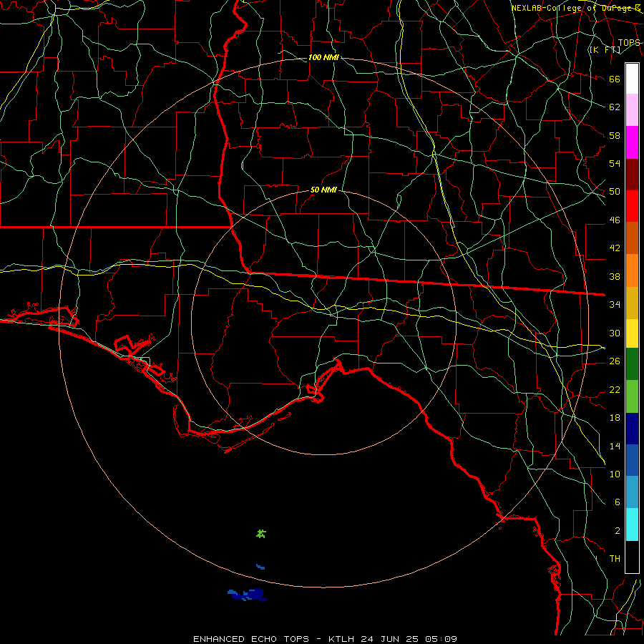Screen dimensions: 644x644
Task: Click the 50 NMI range ring label
Action: pyautogui.click(x=323, y=190)
